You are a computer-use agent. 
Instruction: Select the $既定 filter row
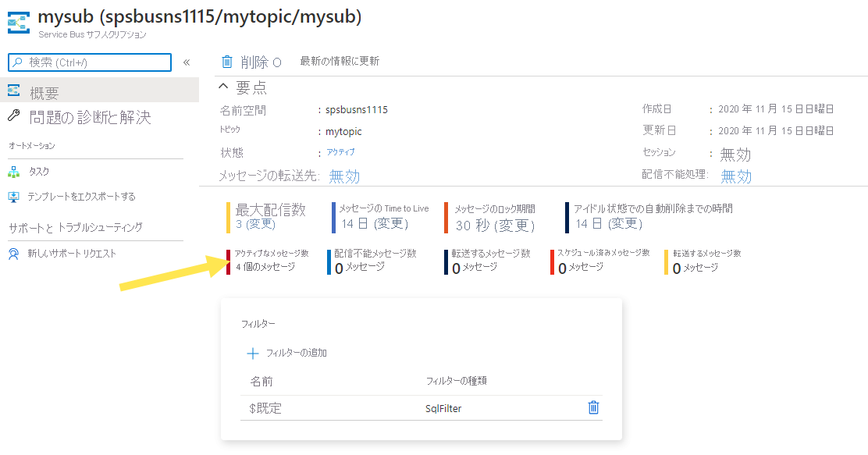coord(422,408)
